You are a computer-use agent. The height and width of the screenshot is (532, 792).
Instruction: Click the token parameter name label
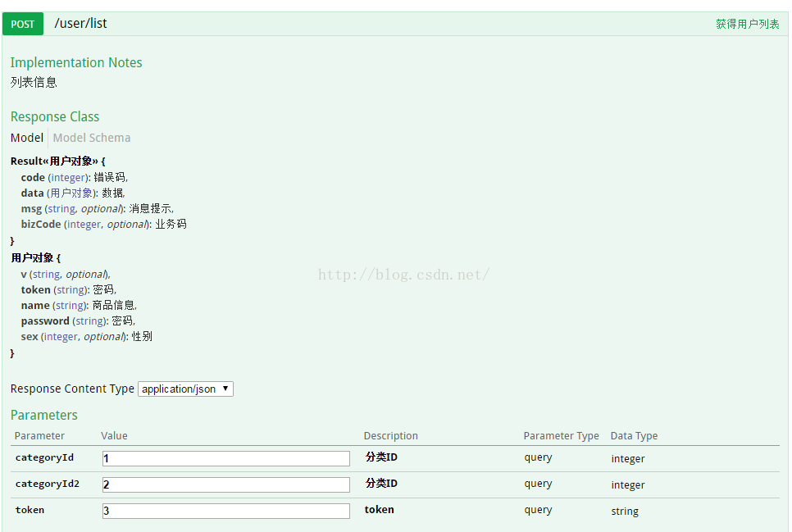click(x=30, y=510)
